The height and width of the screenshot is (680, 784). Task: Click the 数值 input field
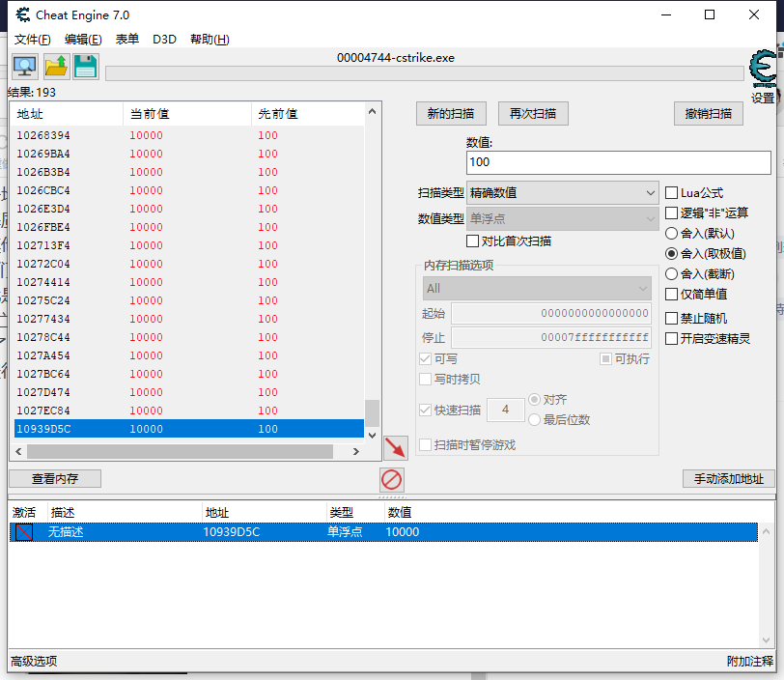(619, 162)
